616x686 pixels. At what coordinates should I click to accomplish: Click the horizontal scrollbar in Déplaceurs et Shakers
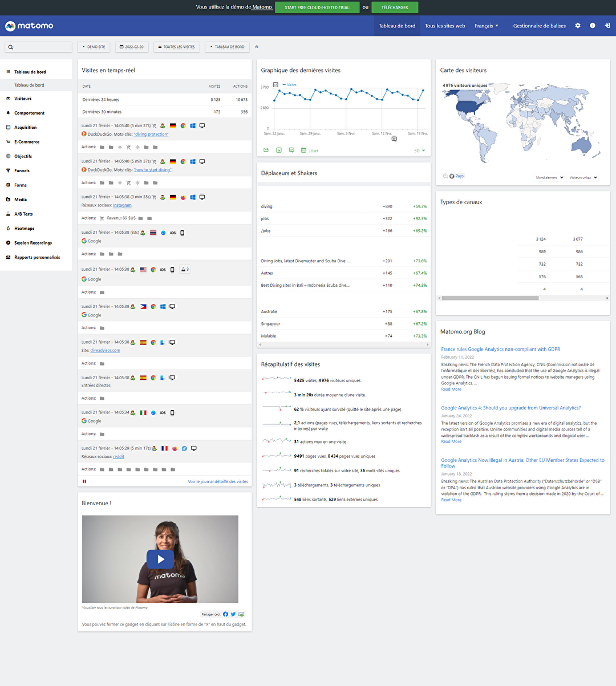coord(343,344)
